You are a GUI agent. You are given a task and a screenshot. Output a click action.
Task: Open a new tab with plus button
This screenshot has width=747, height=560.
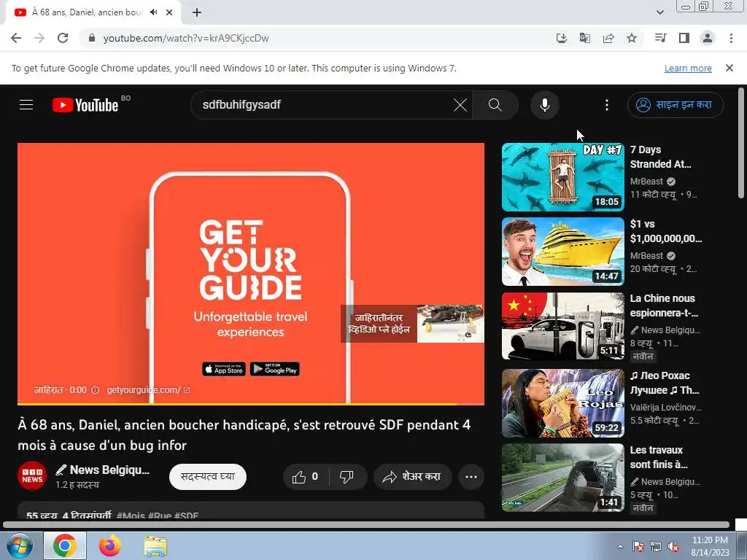pyautogui.click(x=197, y=12)
